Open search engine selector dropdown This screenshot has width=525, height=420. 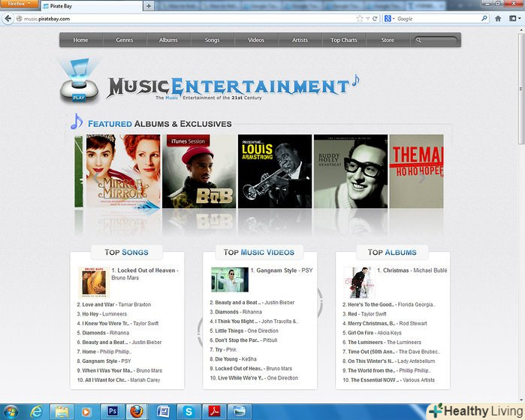pos(389,19)
